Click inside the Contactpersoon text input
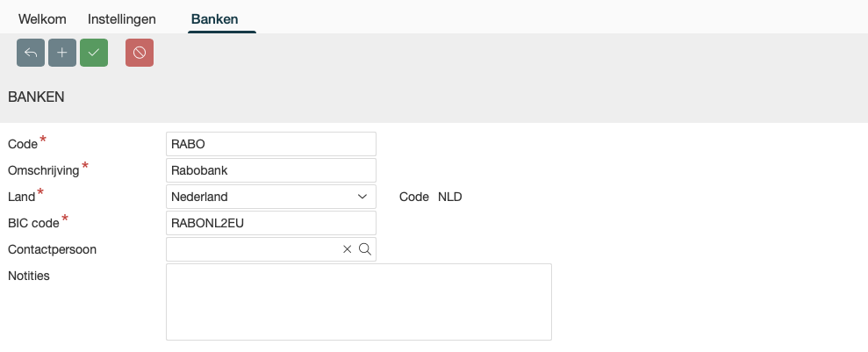 click(253, 249)
